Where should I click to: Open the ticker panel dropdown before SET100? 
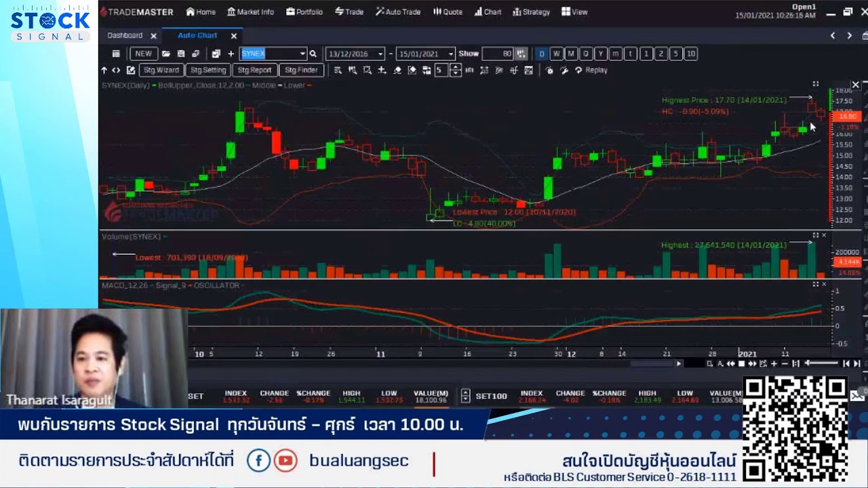click(x=465, y=395)
